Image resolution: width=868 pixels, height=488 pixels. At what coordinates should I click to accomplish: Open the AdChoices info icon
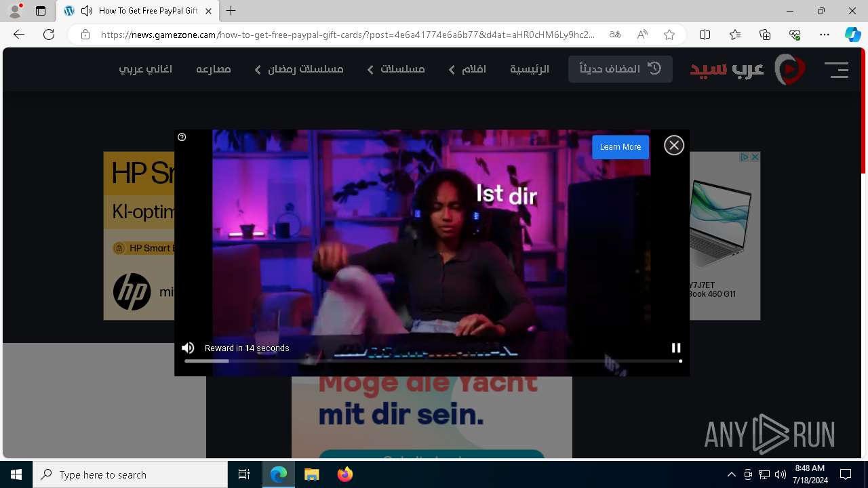pos(744,157)
